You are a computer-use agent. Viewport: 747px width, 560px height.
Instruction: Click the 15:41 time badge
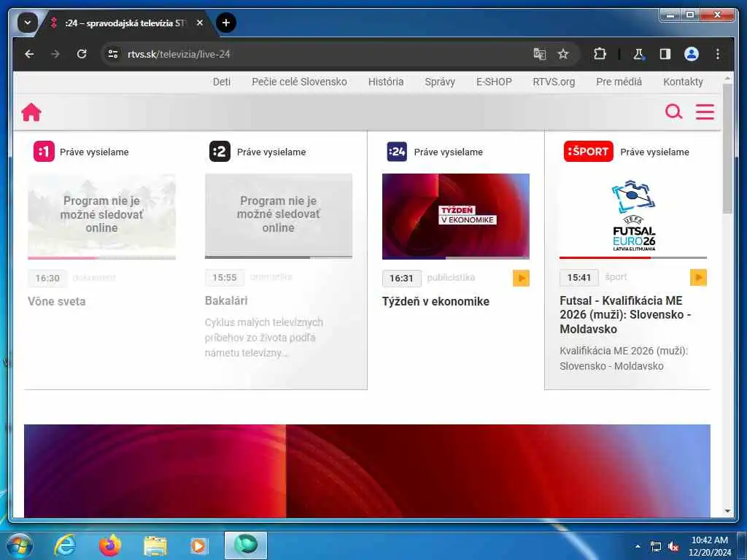[x=578, y=277]
